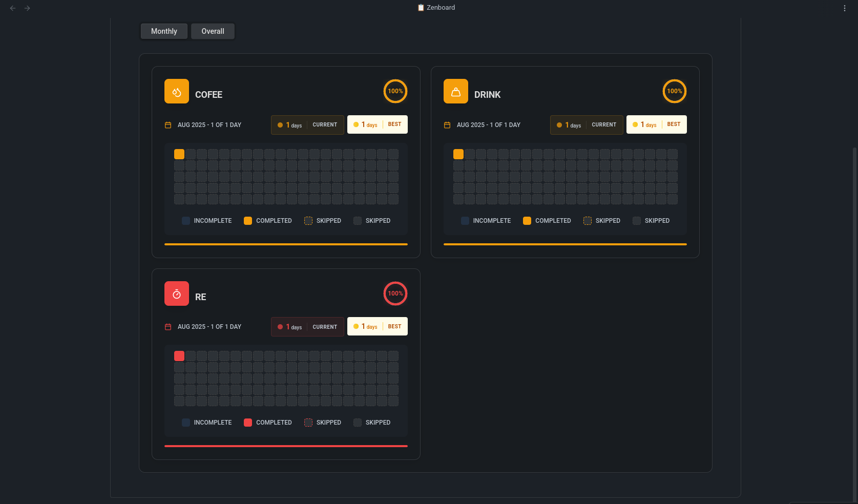Toggle the COMPLETED legend swatch on the COFEE card
The height and width of the screenshot is (504, 858).
247,220
